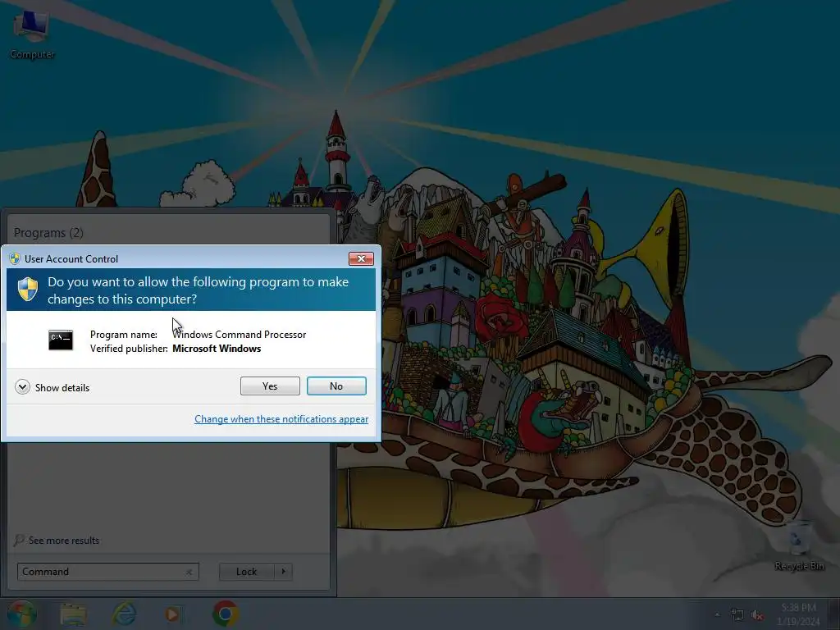Viewport: 840px width, 630px height.
Task: Click the Windows Start orb
Action: [x=21, y=614]
